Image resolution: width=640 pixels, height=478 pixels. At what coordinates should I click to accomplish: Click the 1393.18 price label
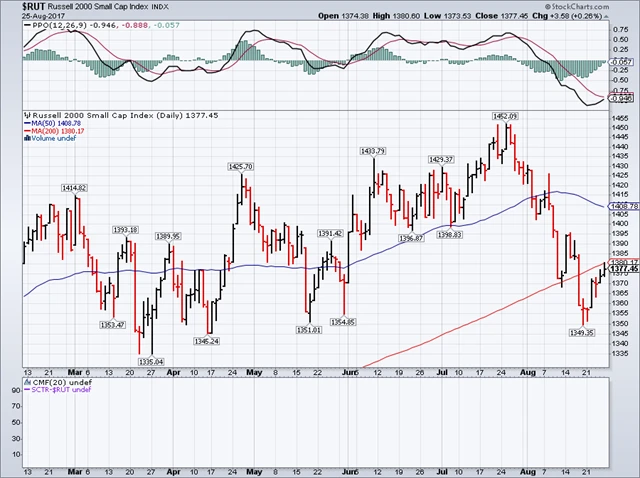126,230
